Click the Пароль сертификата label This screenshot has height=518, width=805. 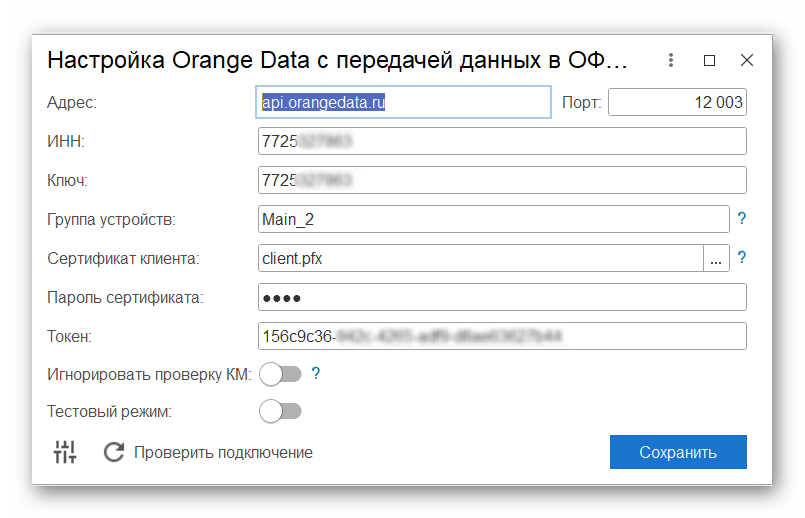(125, 297)
